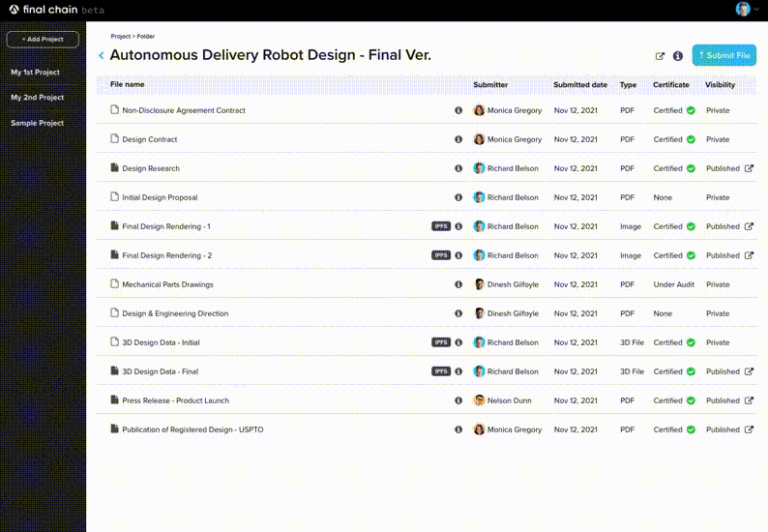Open Sample Project from the sidebar
Screen dimensions: 768x532
(37, 123)
